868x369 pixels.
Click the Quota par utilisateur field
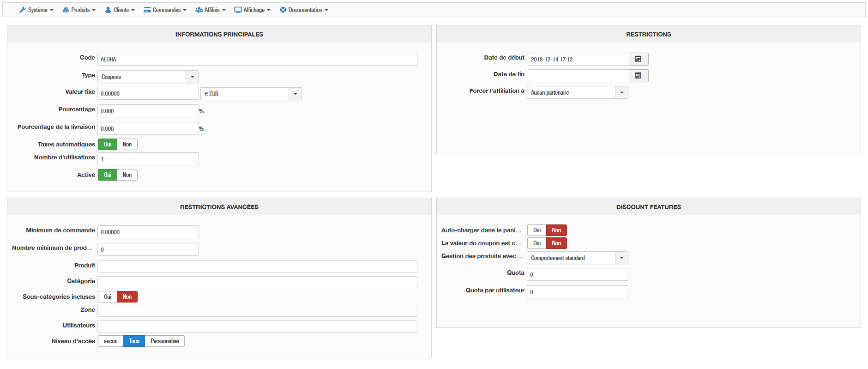click(x=577, y=292)
